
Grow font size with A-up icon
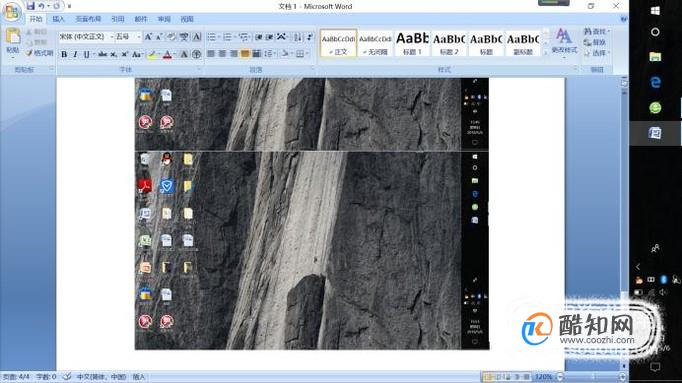pyautogui.click(x=148, y=37)
